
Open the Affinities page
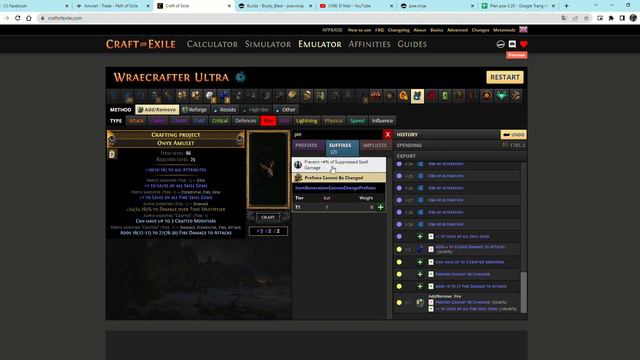click(x=369, y=44)
